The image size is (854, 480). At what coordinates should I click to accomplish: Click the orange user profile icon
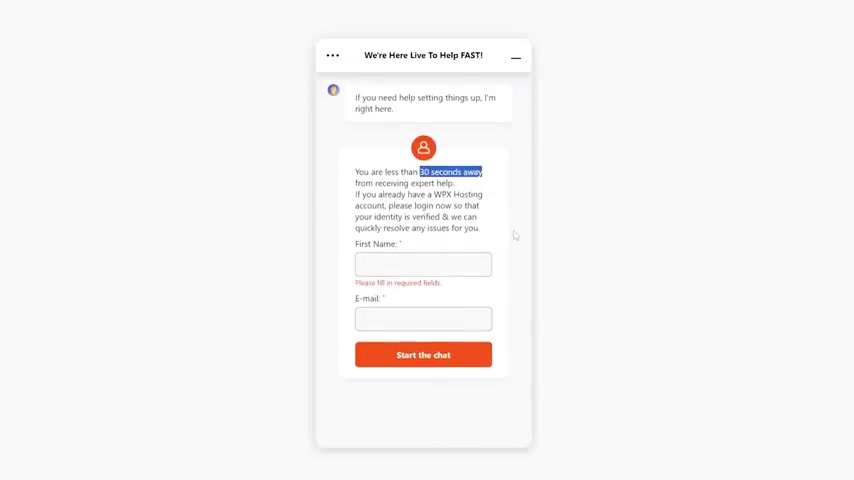(x=423, y=148)
